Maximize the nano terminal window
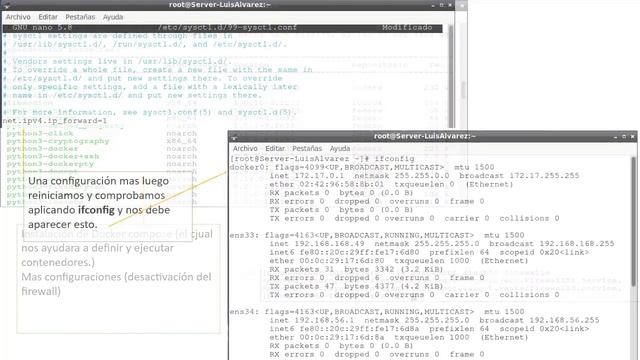 tap(441, 5)
